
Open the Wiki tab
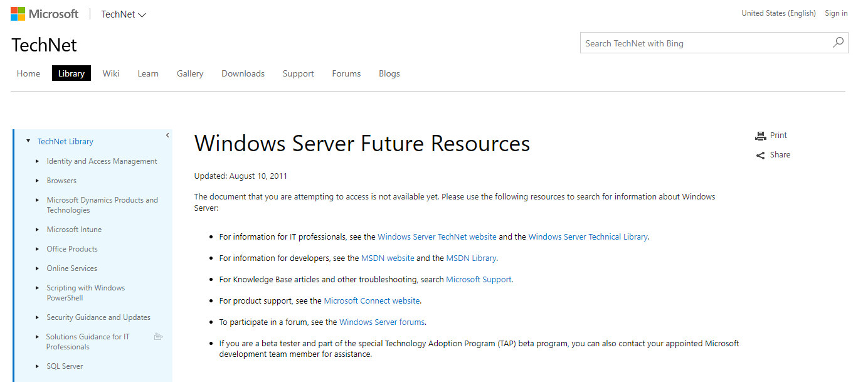[x=111, y=73]
